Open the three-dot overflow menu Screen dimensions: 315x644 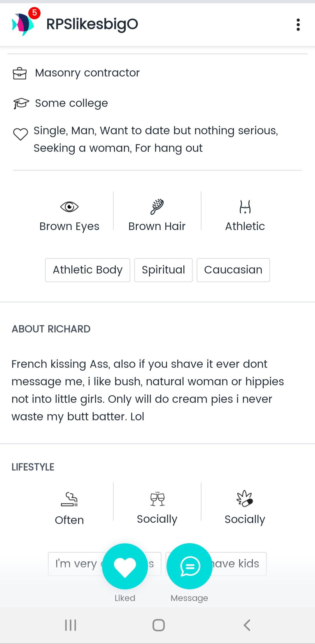click(298, 25)
